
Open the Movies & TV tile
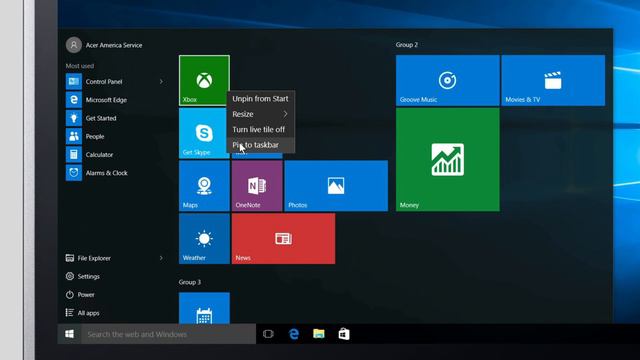coord(553,80)
